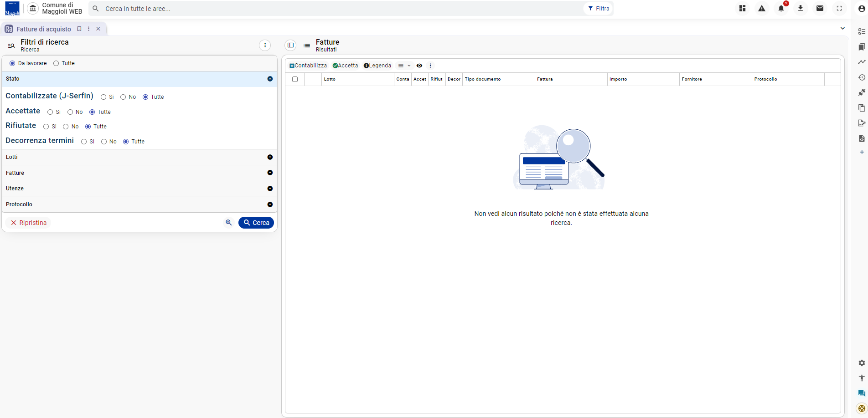868x418 pixels.
Task: Open the warning triangle alerts
Action: 762,8
